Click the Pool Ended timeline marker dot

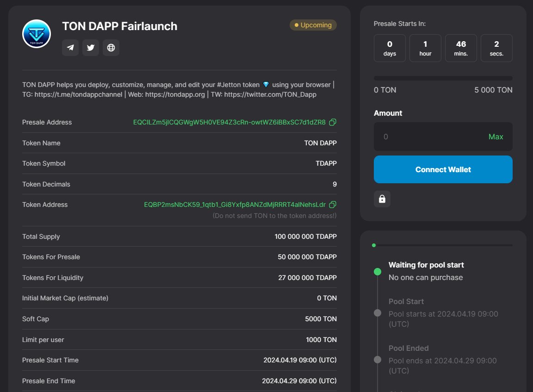click(378, 360)
